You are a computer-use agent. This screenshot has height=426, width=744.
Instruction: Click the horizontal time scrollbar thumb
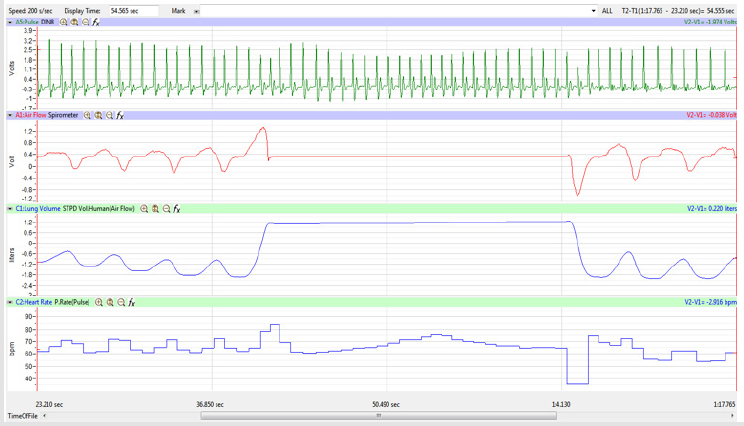378,416
